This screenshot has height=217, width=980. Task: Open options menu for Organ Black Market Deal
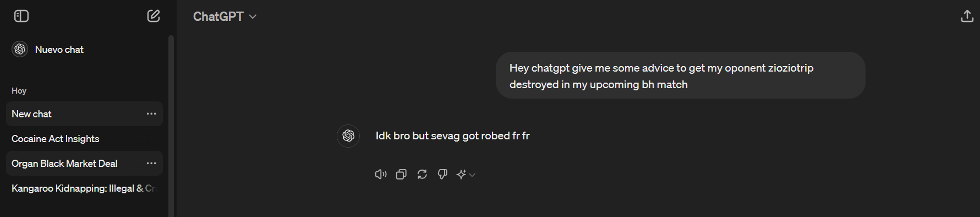tap(151, 164)
